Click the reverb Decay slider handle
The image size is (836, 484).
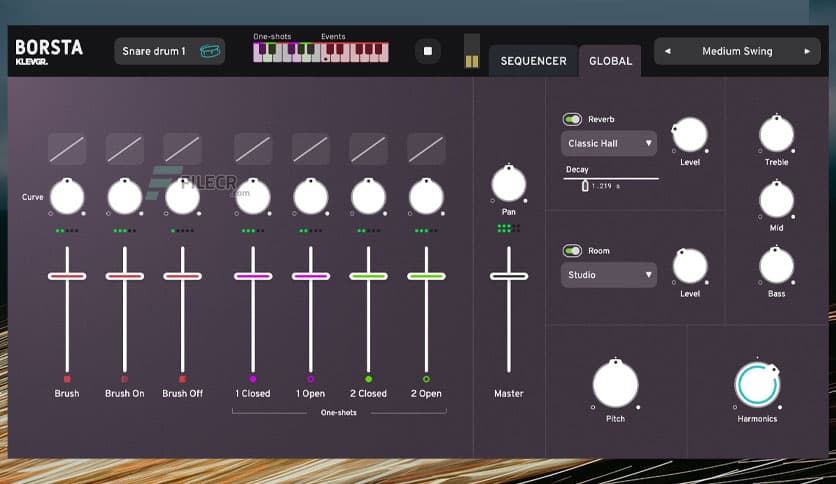[x=585, y=185]
